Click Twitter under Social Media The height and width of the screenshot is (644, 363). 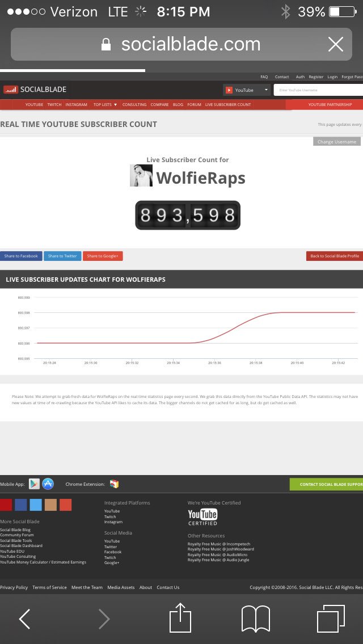click(111, 546)
